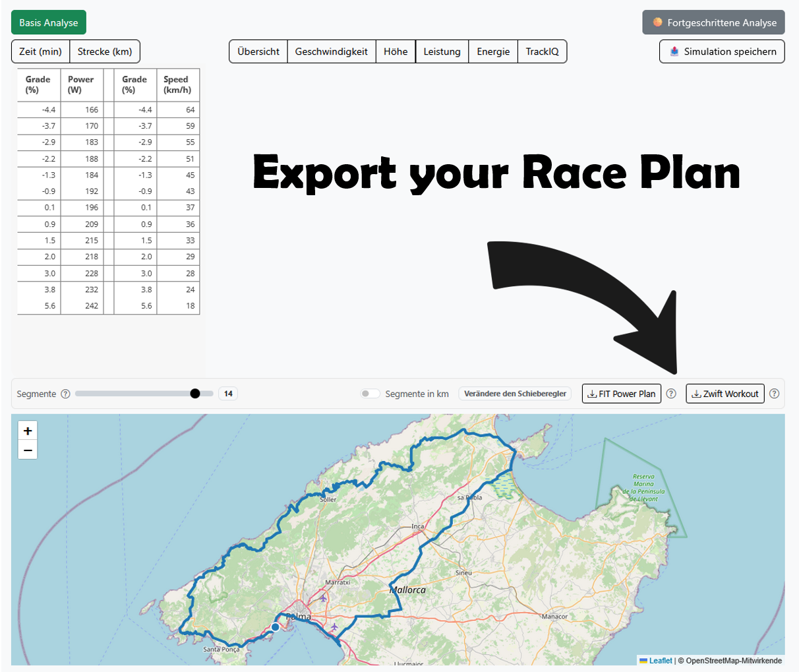Zoom out on the map

coord(28,450)
